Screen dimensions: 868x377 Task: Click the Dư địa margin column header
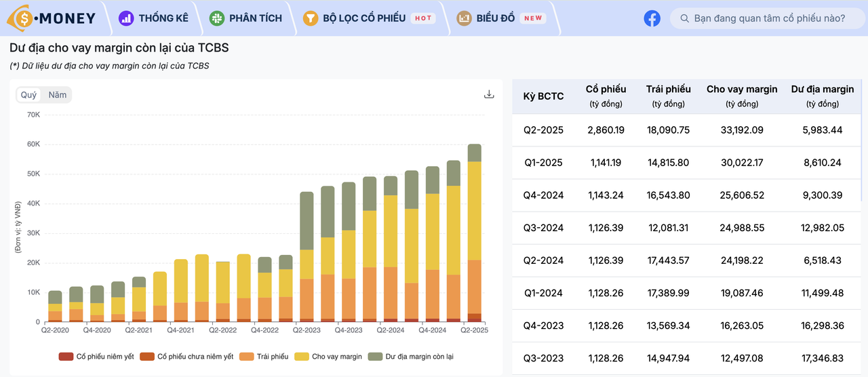[823, 96]
